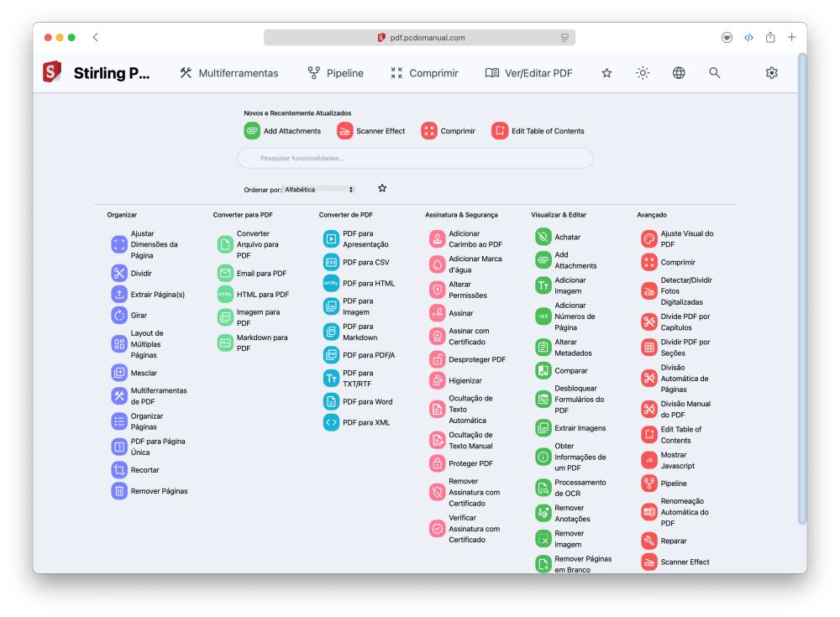This screenshot has height=617, width=840.
Task: Open the Multiferramentas menu item
Action: pos(229,73)
